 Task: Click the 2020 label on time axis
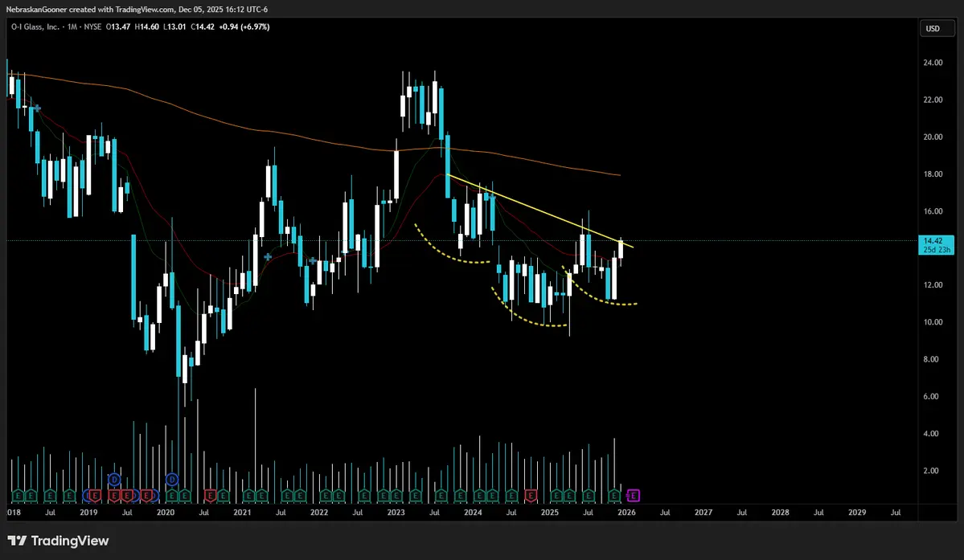(166, 512)
